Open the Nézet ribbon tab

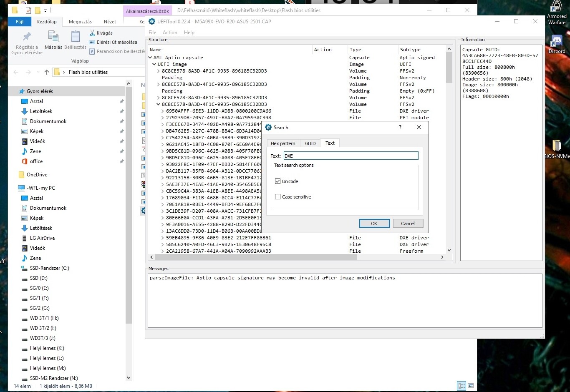[x=110, y=22]
